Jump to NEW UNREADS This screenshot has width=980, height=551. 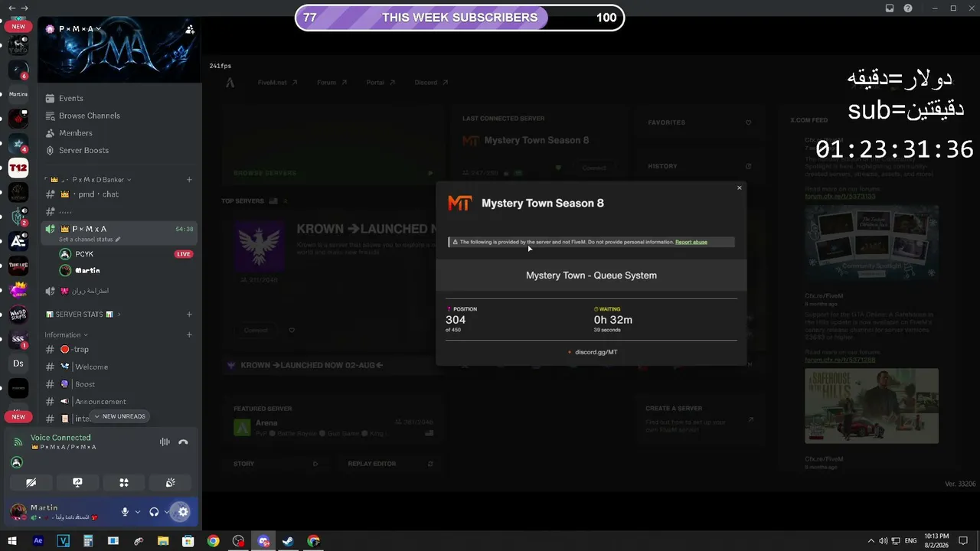119,416
